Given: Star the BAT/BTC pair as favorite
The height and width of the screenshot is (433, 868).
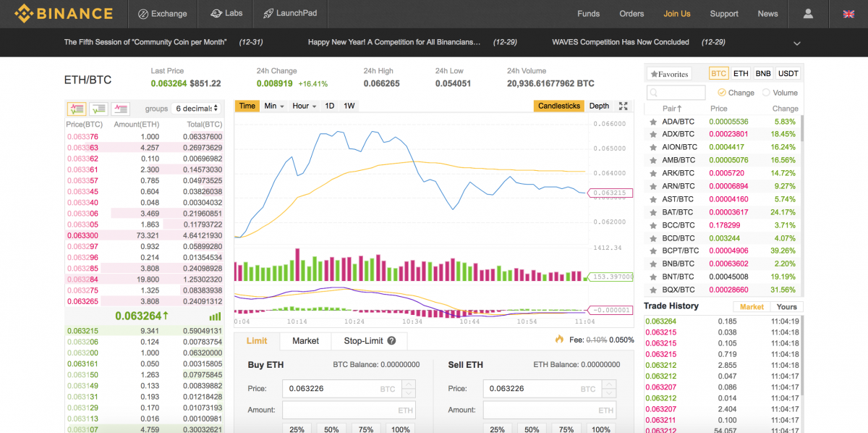Looking at the screenshot, I should point(653,212).
